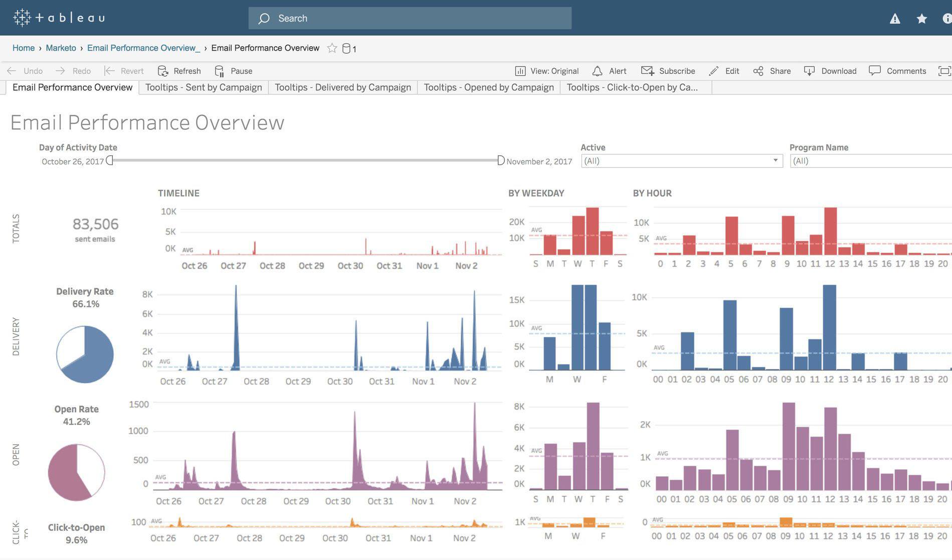Screen dimensions: 952x560
Task: Click the Edit pencil icon
Action: 714,71
